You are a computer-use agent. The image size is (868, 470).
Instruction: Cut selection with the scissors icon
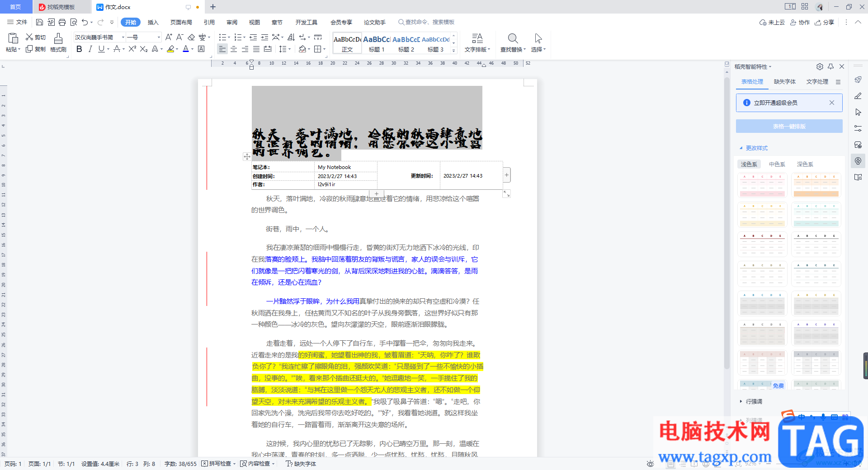29,37
